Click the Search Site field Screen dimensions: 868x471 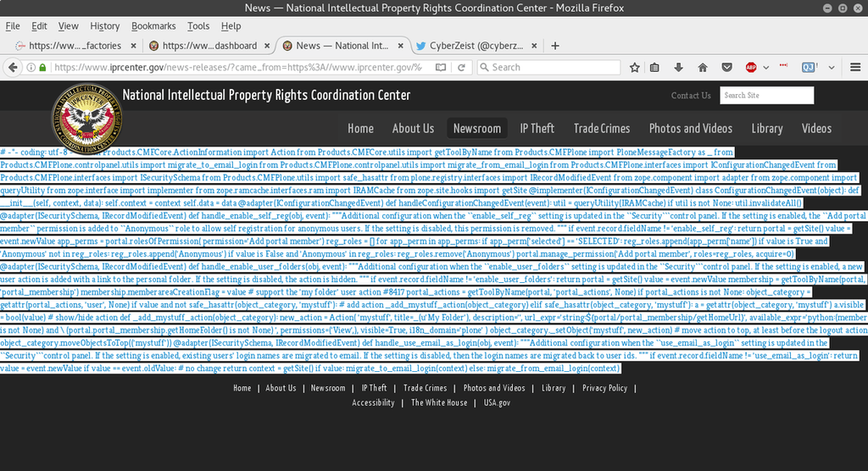tap(766, 95)
